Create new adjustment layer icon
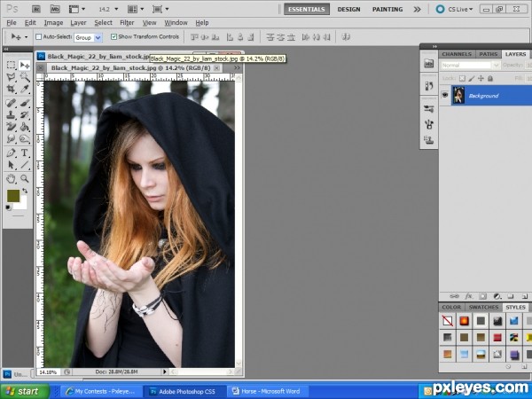Image resolution: width=532 pixels, height=399 pixels. (x=497, y=296)
